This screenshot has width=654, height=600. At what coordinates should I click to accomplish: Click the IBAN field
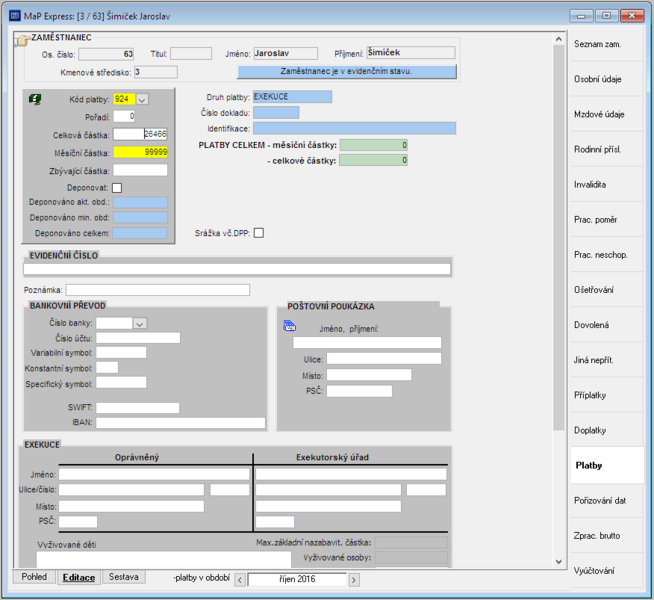181,423
